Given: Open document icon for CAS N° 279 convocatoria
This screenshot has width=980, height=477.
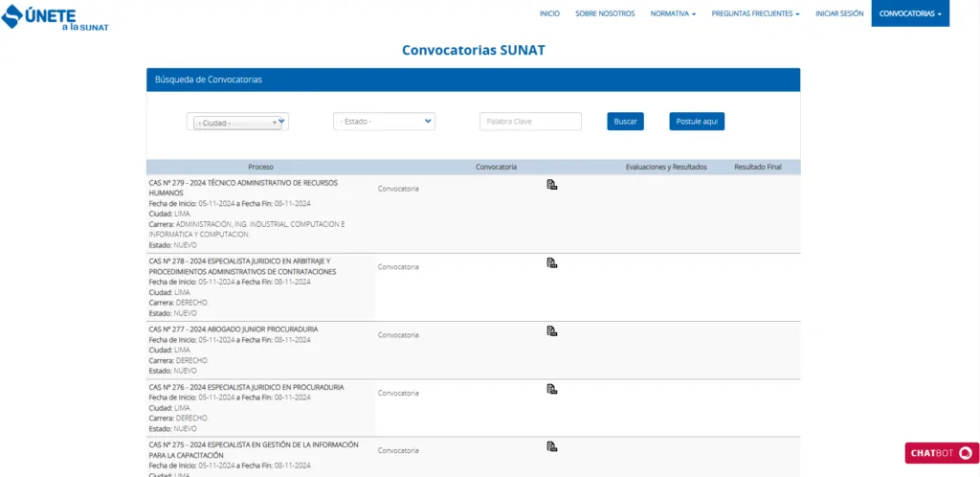Looking at the screenshot, I should click(551, 185).
